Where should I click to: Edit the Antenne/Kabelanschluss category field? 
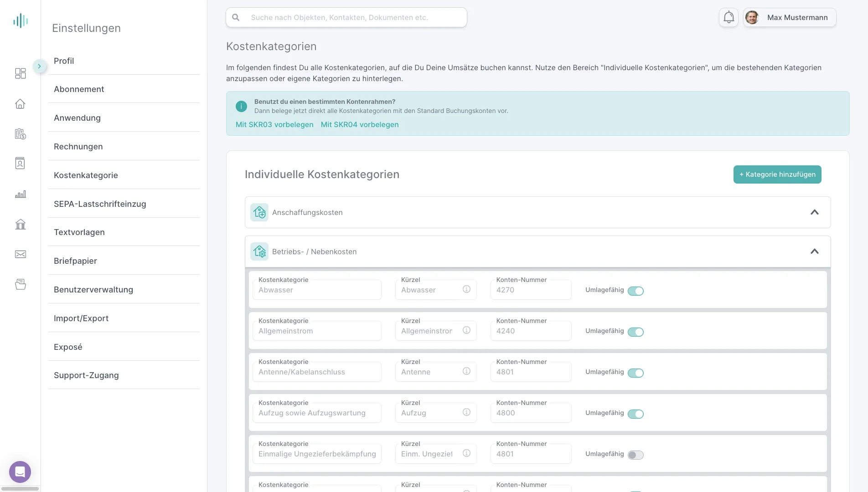pos(317,372)
